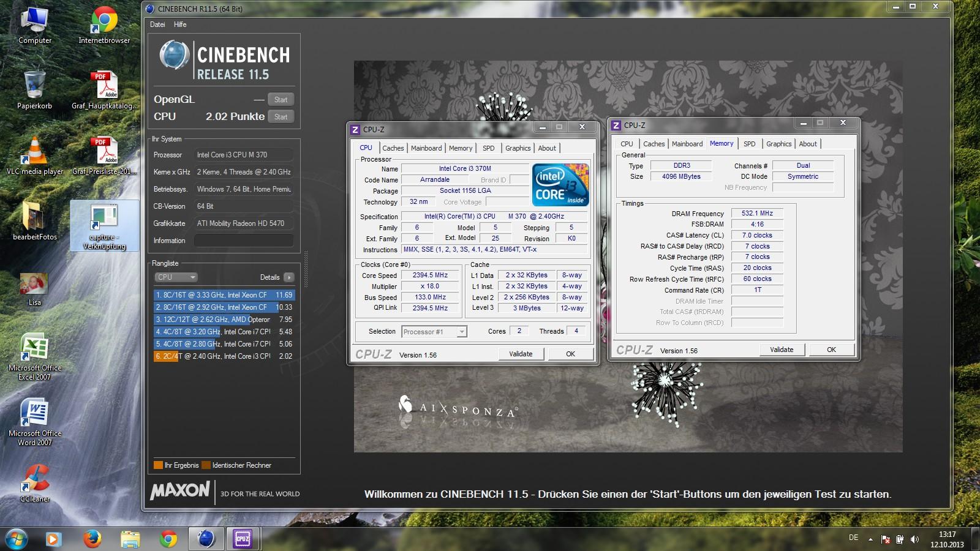Open Firefox from the taskbar
The width and height of the screenshot is (980, 551).
click(92, 539)
